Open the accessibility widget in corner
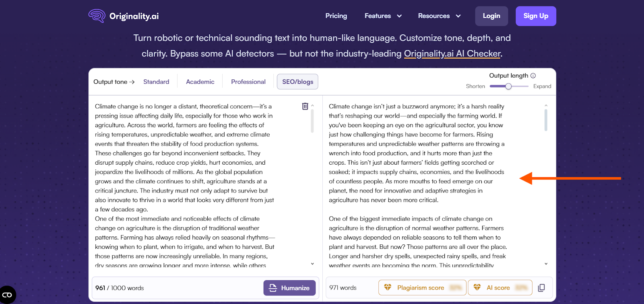The height and width of the screenshot is (304, 644). click(7, 295)
